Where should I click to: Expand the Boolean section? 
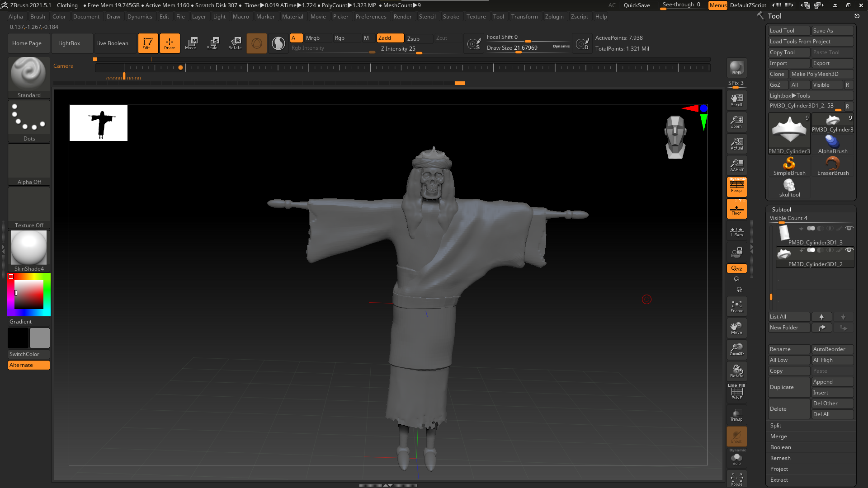point(780,447)
